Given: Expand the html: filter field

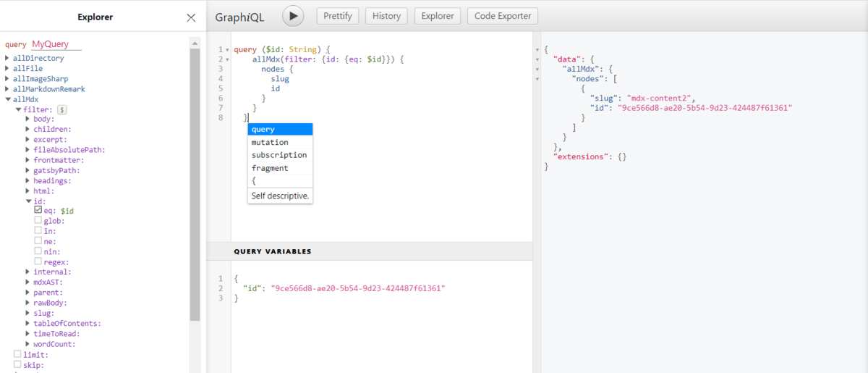Looking at the screenshot, I should (x=28, y=190).
